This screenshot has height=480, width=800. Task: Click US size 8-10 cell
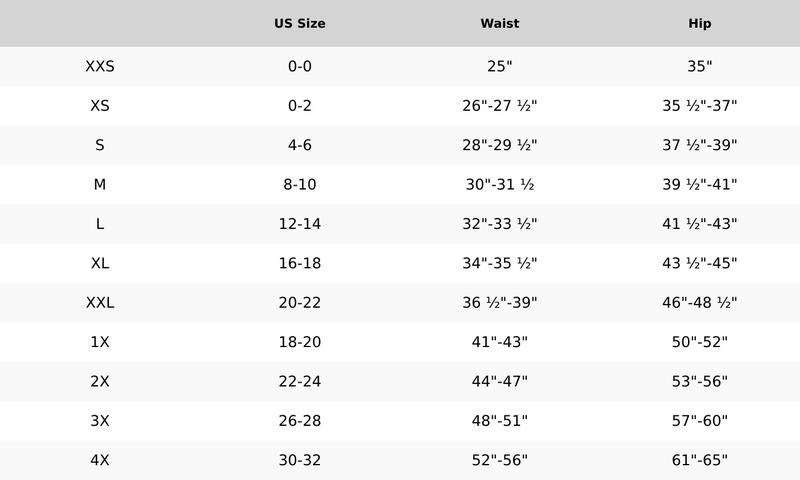[x=300, y=184]
